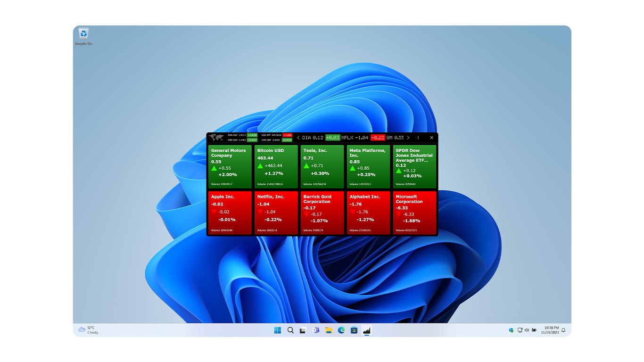The image size is (644, 362).
Task: Open the three-dot options menu in widget
Action: tap(418, 138)
